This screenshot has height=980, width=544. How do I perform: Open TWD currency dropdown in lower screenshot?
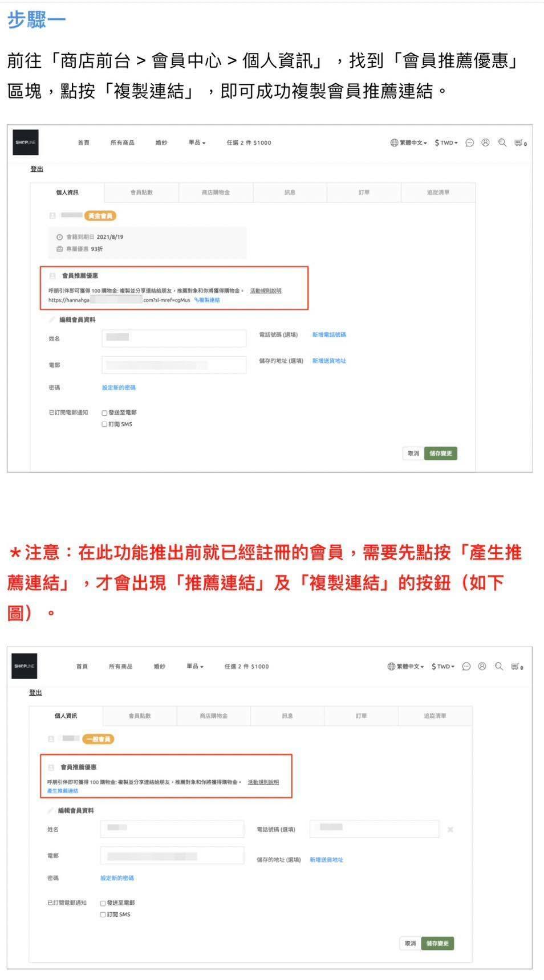(x=443, y=666)
